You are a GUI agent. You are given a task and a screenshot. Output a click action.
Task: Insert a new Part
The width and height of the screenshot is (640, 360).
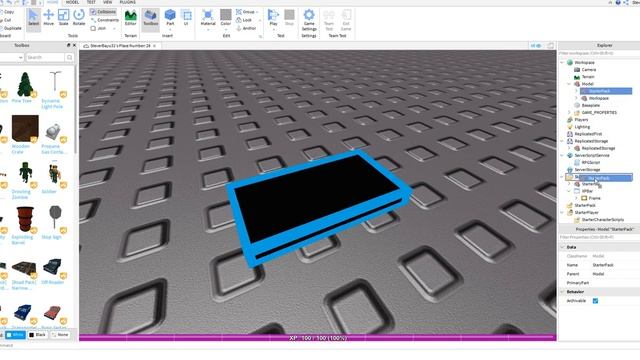point(170,16)
